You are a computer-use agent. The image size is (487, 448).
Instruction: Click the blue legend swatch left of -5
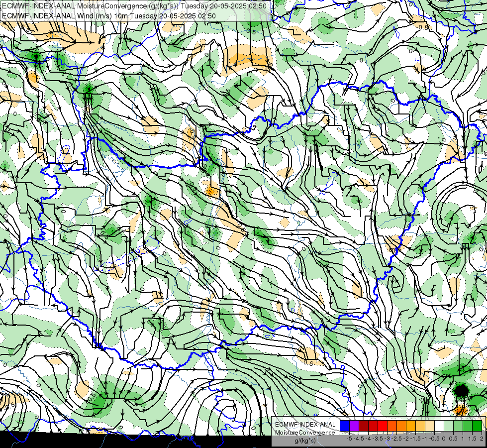point(345,426)
